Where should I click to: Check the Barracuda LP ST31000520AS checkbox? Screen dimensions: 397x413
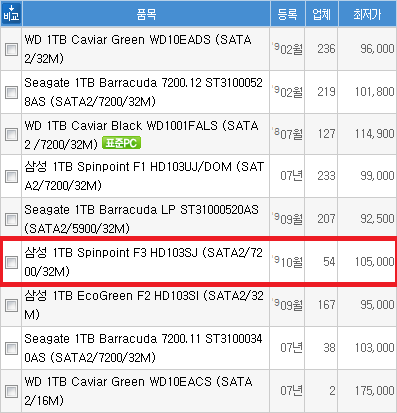(11, 219)
